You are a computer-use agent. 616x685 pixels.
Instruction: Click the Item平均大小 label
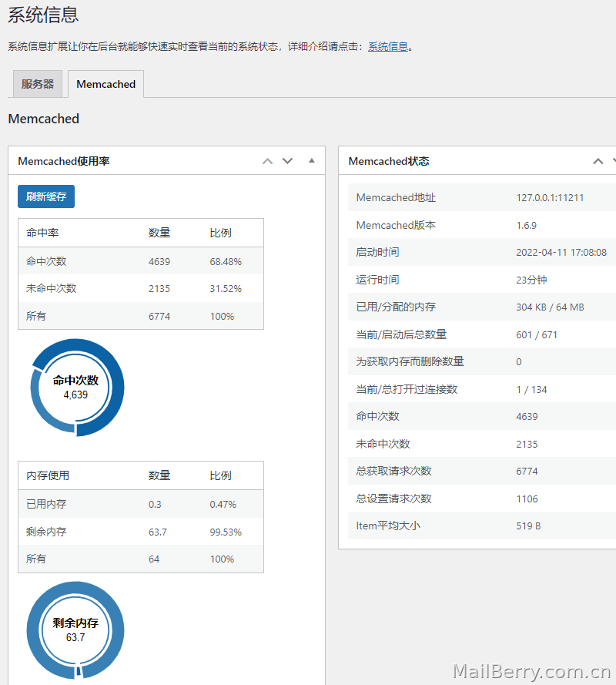click(x=388, y=526)
